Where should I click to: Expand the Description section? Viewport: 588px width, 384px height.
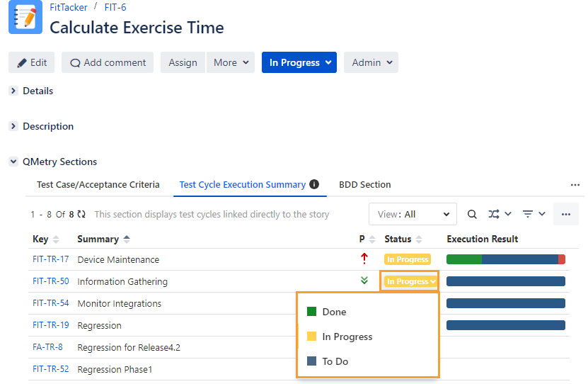coord(13,126)
